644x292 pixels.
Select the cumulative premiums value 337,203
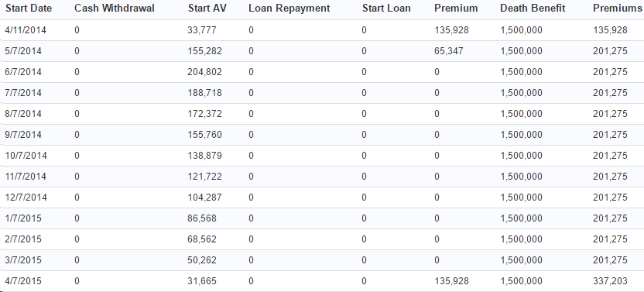click(x=610, y=281)
